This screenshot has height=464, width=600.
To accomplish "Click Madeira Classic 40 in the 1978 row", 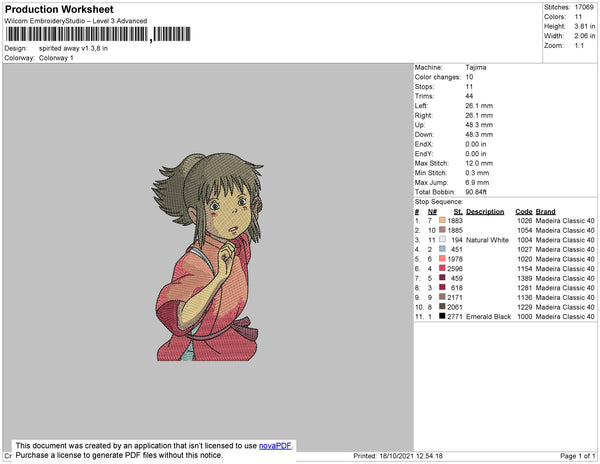I will (565, 259).
